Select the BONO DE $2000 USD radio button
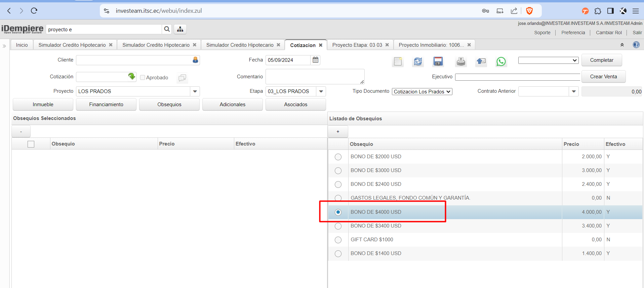The height and width of the screenshot is (288, 644). [x=338, y=157]
